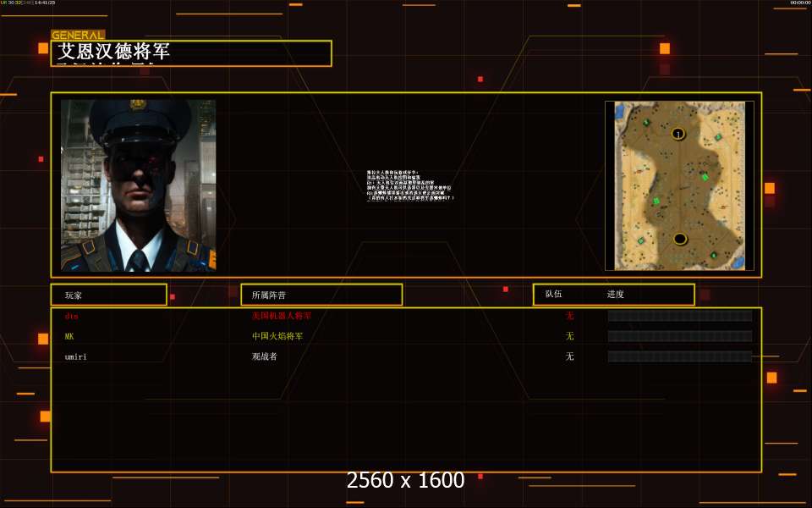The width and height of the screenshot is (812, 508).
Task: Click the loading progress bar for MK
Action: coord(680,336)
